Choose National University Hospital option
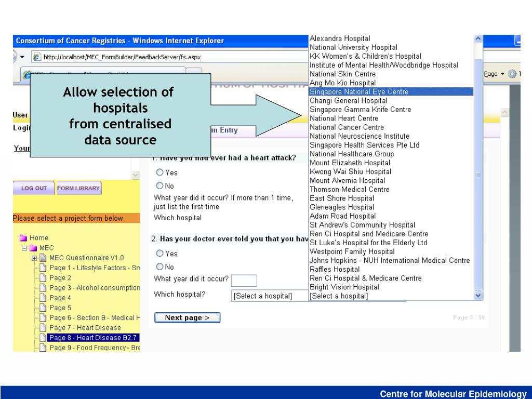 353,47
